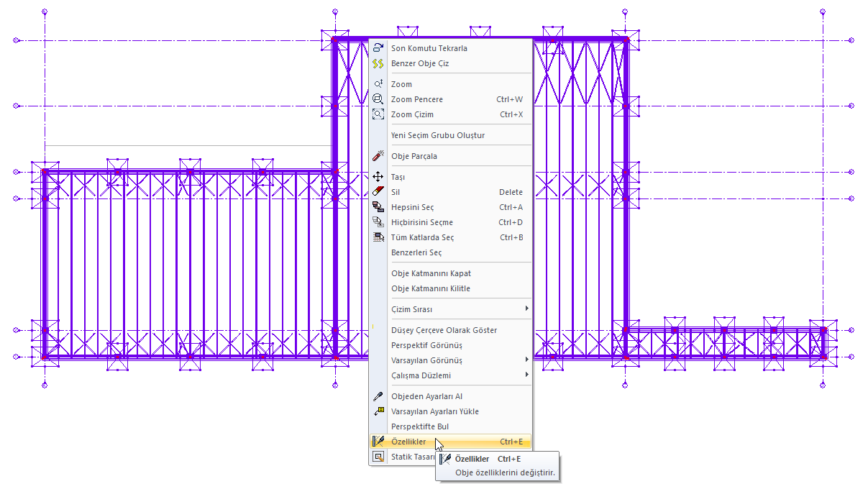Image resolution: width=868 pixels, height=484 pixels.
Task: Select Benzerleri Seç from context menu
Action: point(416,252)
